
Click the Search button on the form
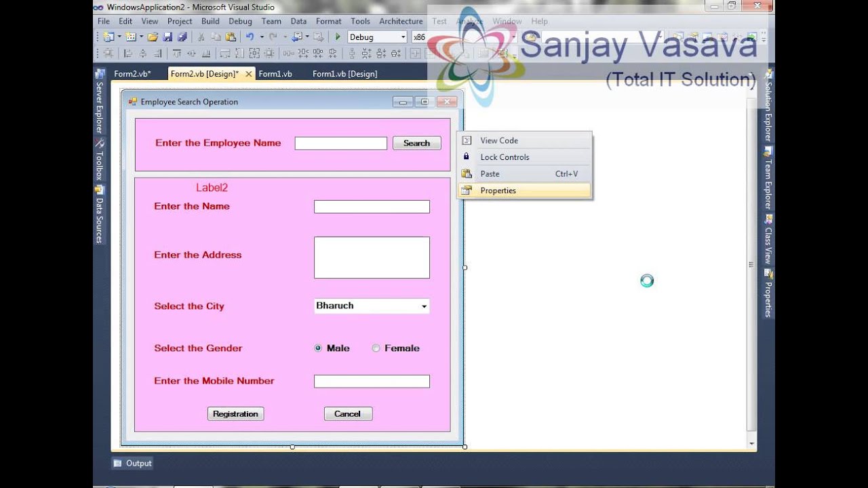416,143
